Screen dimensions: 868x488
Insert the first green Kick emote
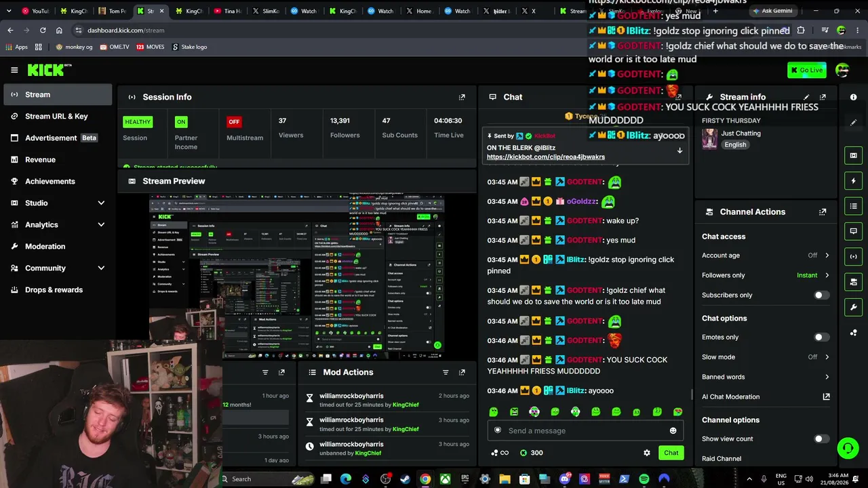click(x=494, y=411)
